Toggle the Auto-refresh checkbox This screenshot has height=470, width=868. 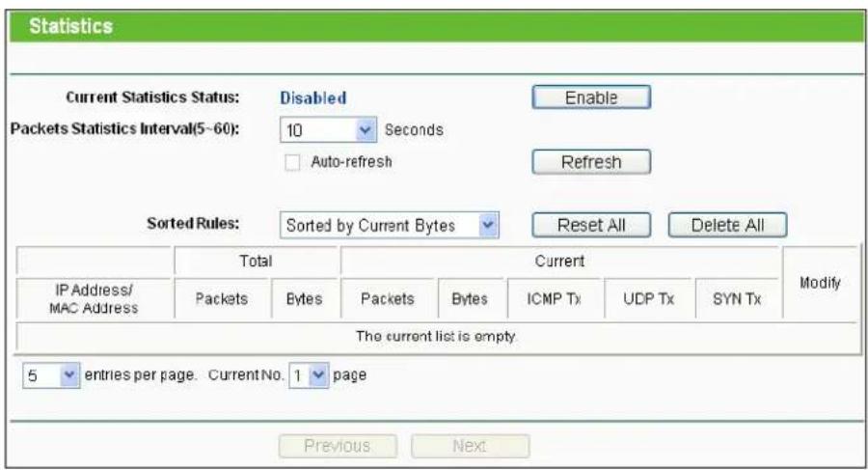click(x=291, y=162)
